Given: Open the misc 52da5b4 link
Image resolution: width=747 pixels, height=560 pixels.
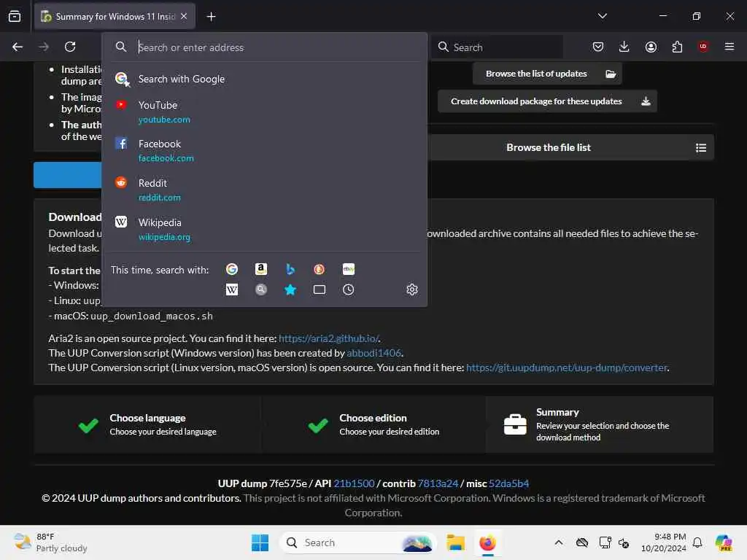Looking at the screenshot, I should (508, 483).
